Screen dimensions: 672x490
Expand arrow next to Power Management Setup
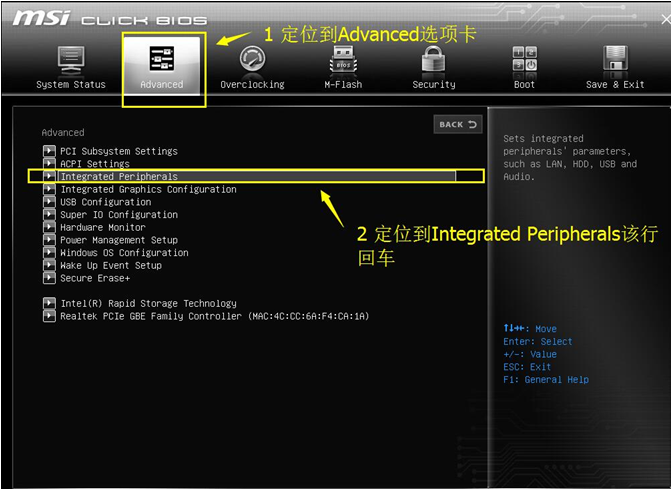[x=49, y=240]
